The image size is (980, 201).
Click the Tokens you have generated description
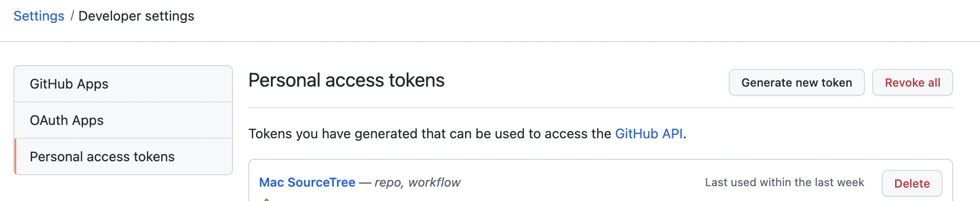(x=430, y=134)
